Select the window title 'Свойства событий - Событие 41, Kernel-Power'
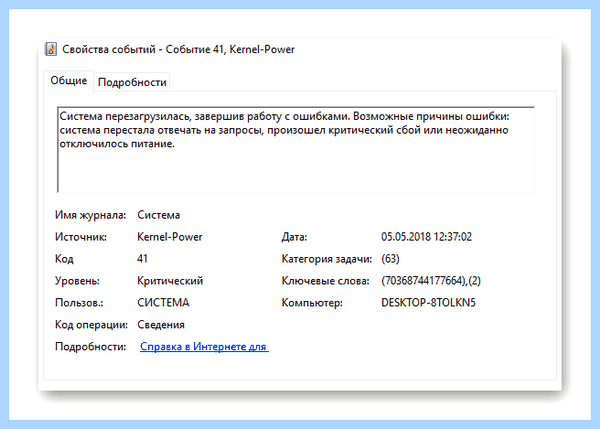The width and height of the screenshot is (600, 429). click(178, 49)
